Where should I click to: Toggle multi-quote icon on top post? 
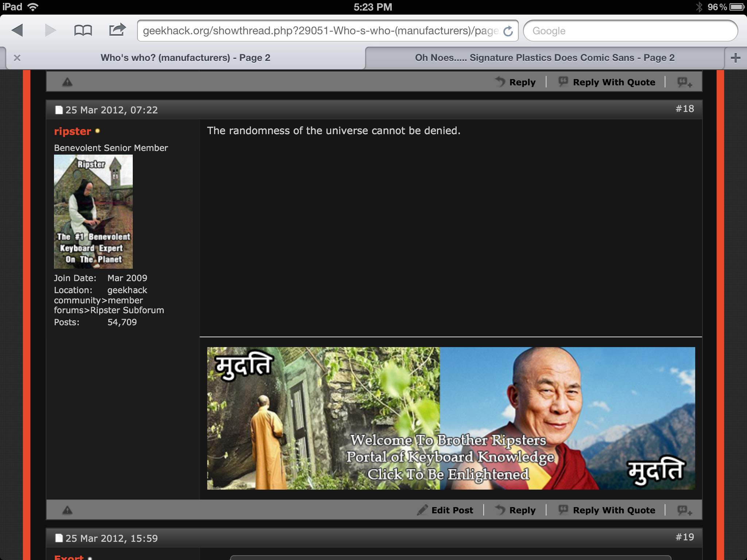[684, 82]
